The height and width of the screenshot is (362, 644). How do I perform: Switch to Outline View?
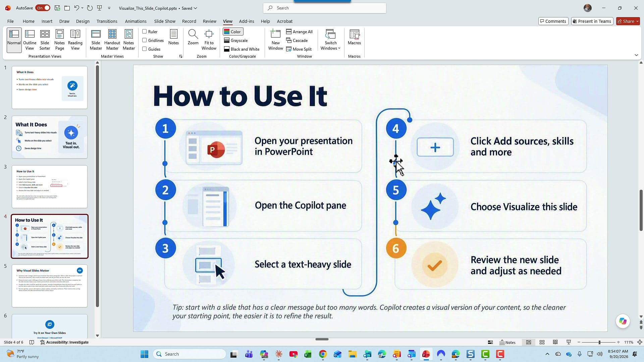pyautogui.click(x=30, y=40)
